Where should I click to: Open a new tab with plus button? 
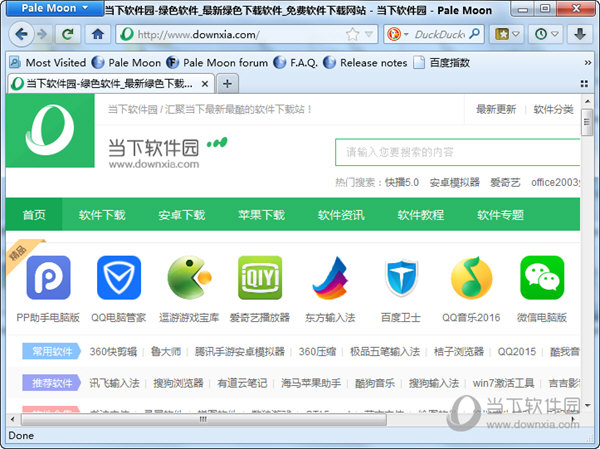coord(227,83)
